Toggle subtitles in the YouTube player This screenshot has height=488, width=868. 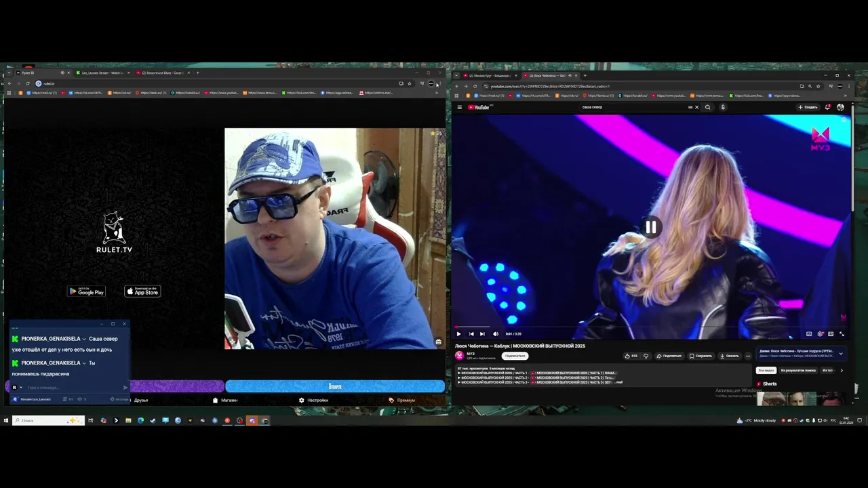808,333
